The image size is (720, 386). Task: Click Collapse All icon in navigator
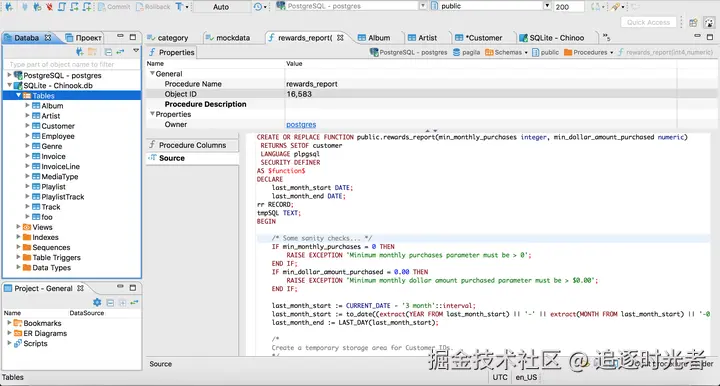pyautogui.click(x=108, y=52)
